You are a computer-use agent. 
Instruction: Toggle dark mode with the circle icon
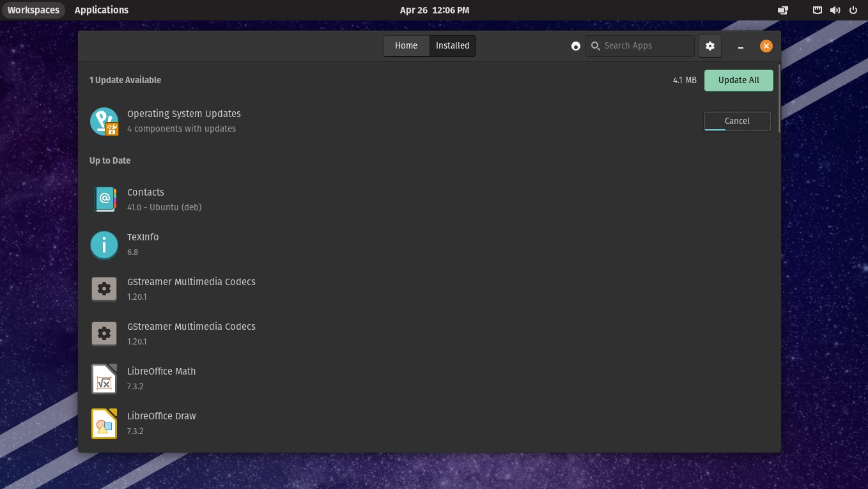click(x=575, y=45)
